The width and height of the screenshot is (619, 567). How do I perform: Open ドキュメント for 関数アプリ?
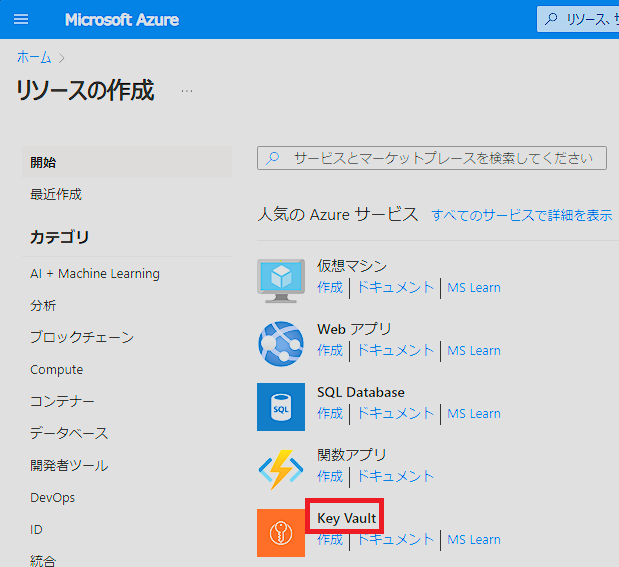pos(395,476)
